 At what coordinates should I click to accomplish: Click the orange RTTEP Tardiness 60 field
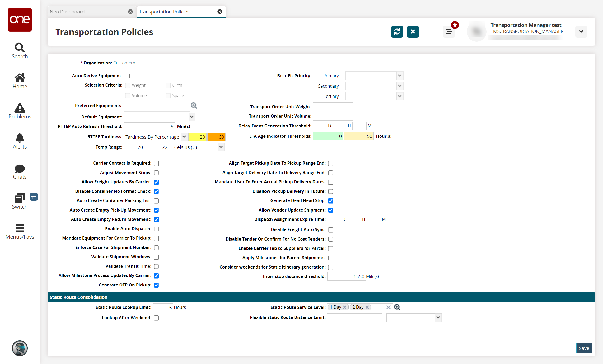click(x=216, y=137)
